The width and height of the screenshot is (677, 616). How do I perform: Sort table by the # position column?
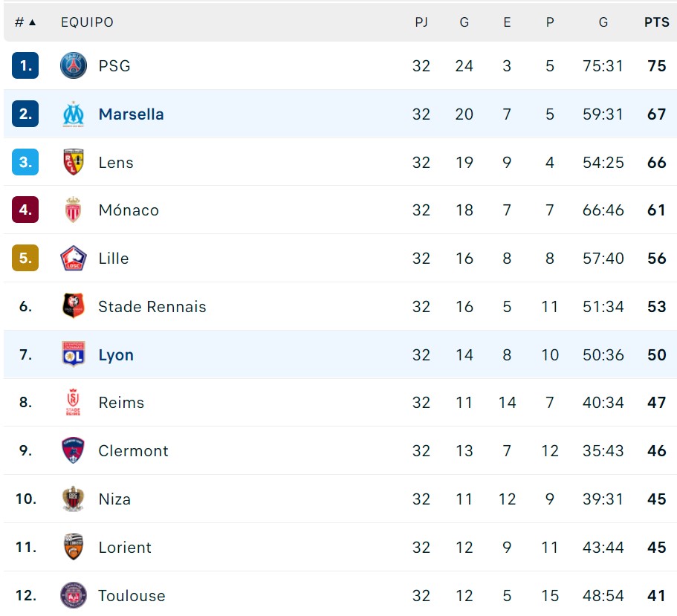coord(25,22)
